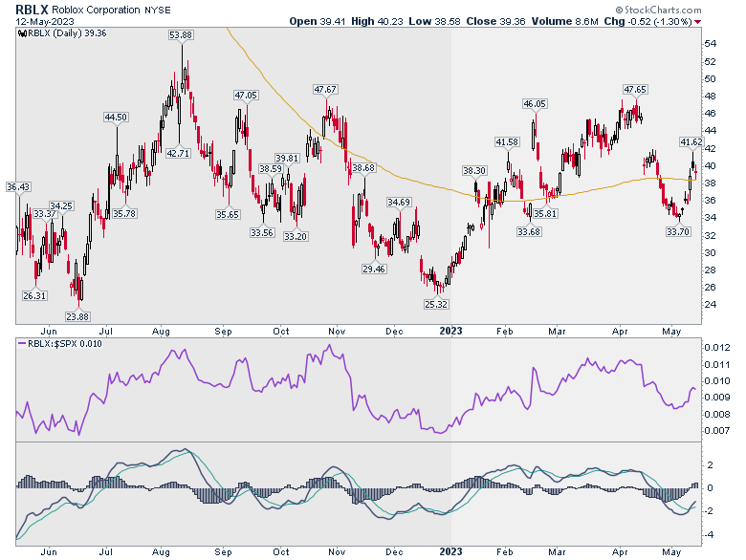Click the 36.43 price label

click(18, 186)
